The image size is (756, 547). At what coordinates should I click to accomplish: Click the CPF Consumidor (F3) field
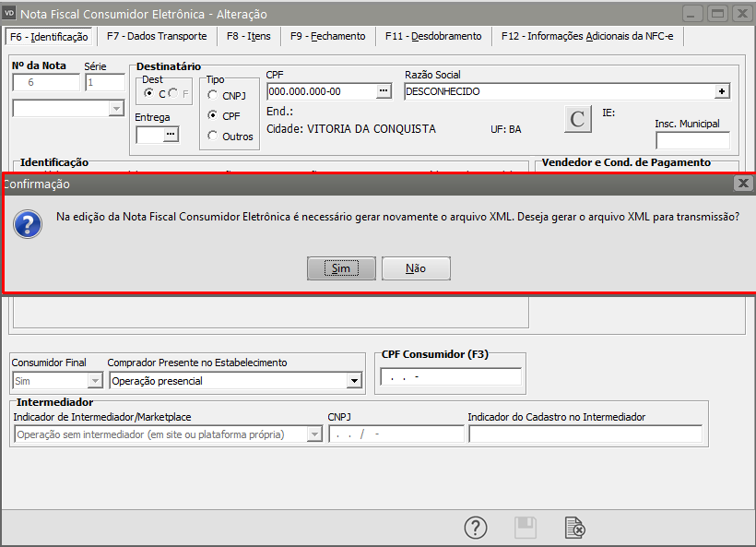tap(450, 377)
